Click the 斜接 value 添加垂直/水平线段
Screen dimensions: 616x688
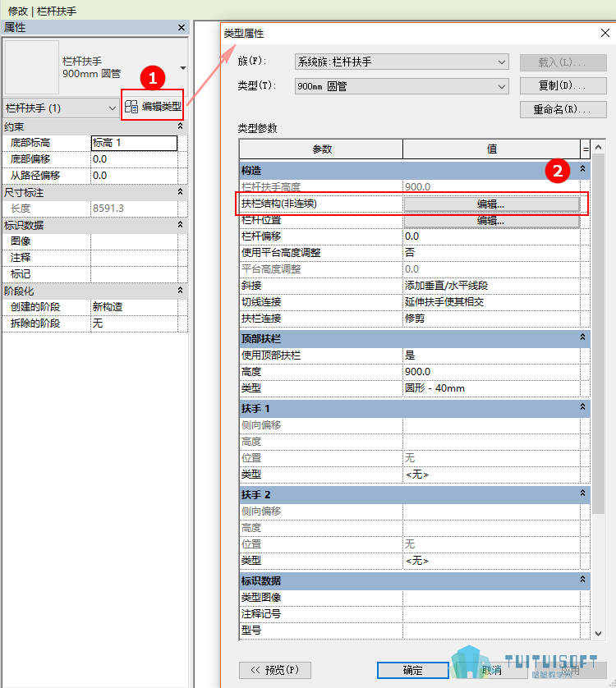(x=491, y=286)
